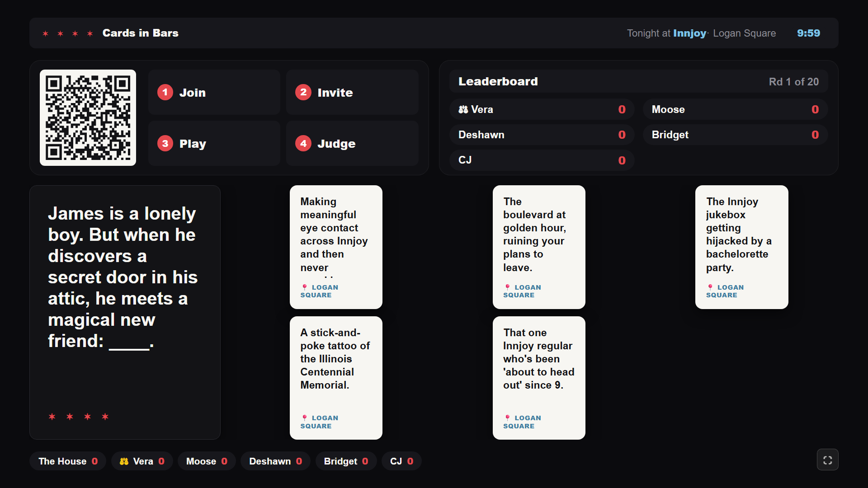Select Deshawn's row in the leaderboard
Viewport: 868px width, 488px height.
(x=542, y=135)
